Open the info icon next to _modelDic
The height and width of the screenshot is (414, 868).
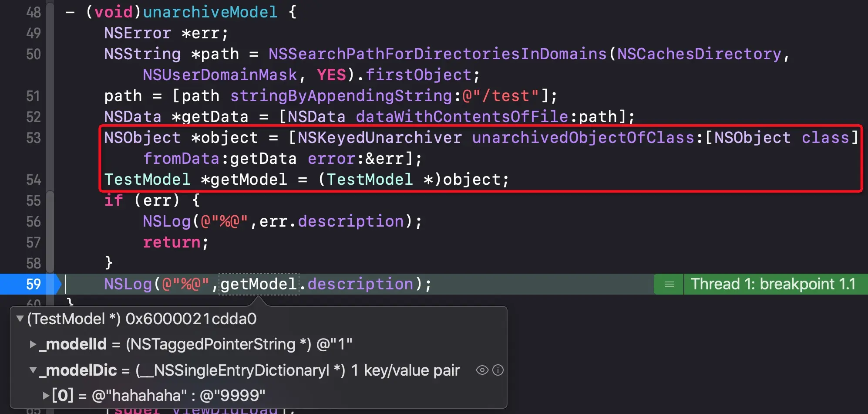click(498, 370)
